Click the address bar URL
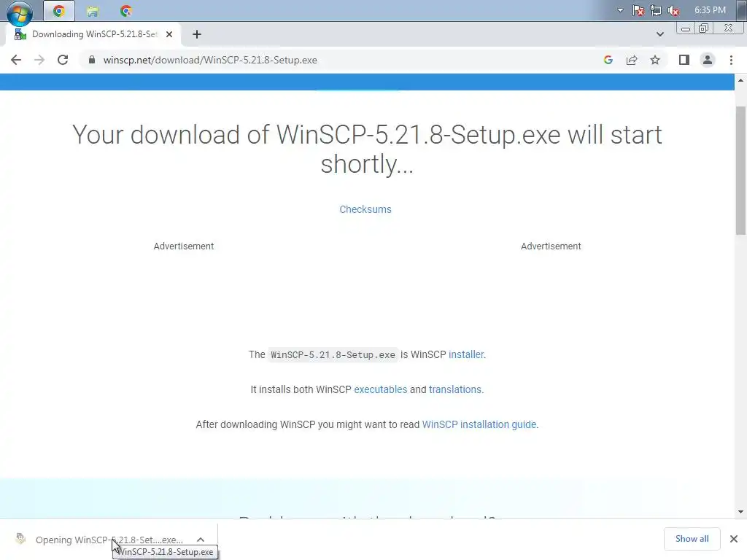747x560 pixels. click(210, 60)
